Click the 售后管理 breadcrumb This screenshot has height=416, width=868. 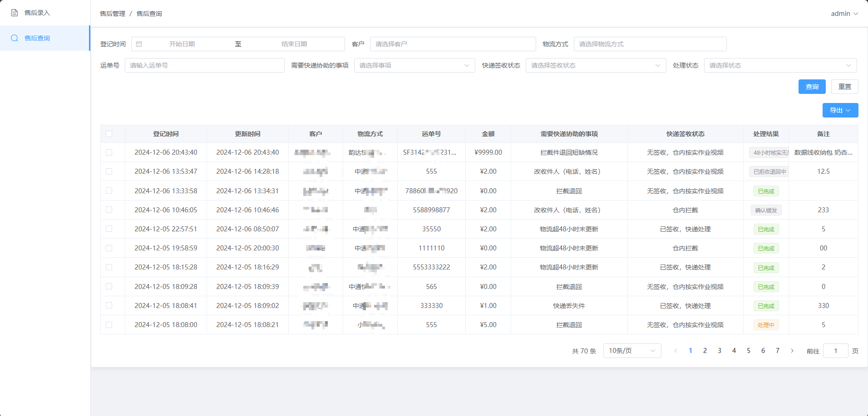pos(113,14)
